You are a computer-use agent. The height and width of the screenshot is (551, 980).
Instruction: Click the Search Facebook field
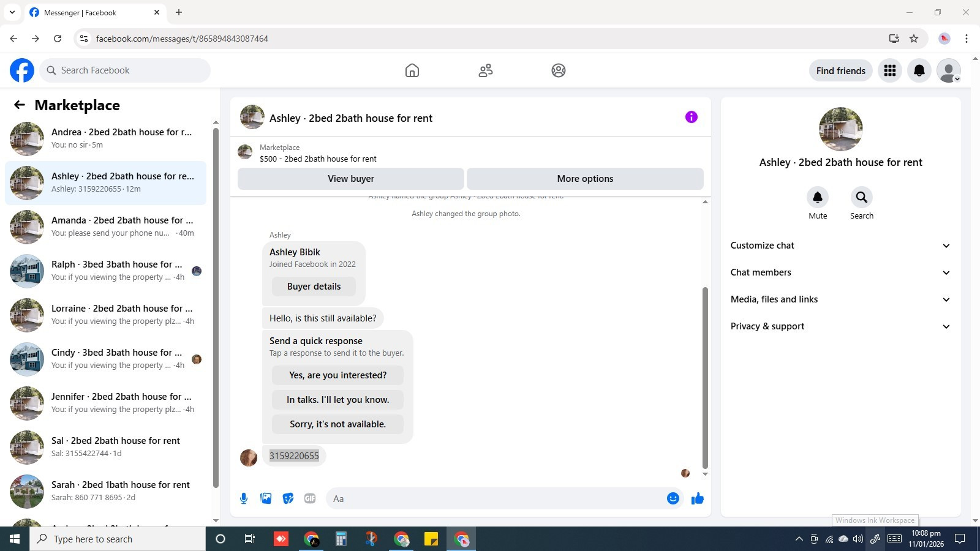(125, 70)
